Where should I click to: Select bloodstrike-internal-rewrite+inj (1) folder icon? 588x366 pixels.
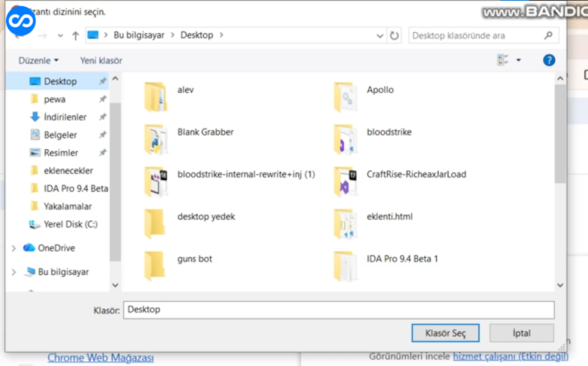[155, 182]
